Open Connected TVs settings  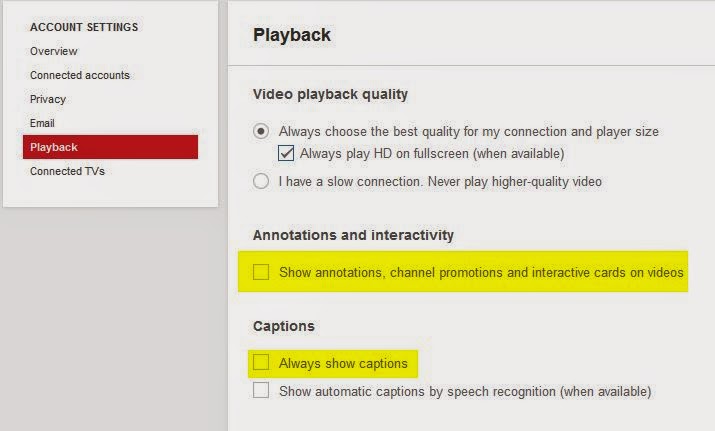(67, 171)
